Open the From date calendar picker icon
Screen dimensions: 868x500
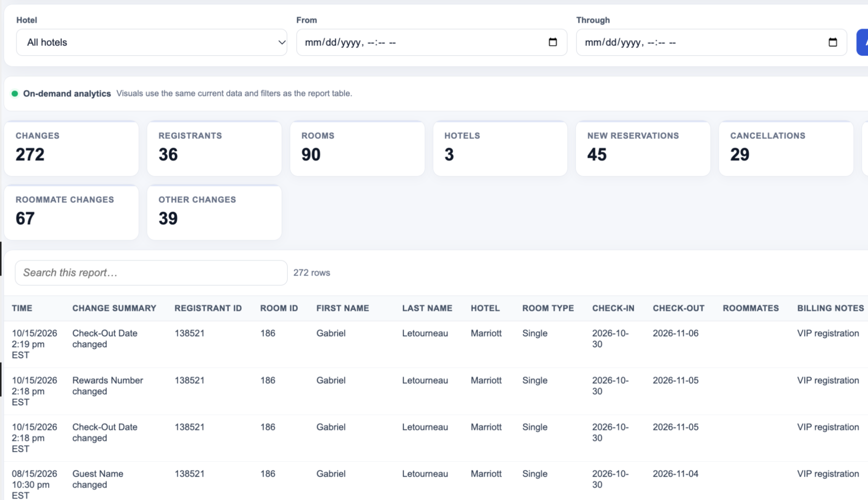coord(553,42)
